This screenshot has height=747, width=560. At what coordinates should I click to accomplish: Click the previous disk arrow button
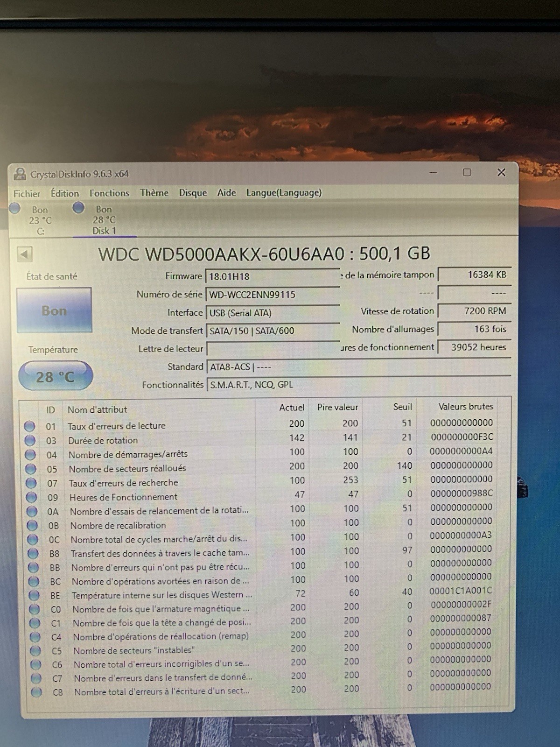[24, 254]
